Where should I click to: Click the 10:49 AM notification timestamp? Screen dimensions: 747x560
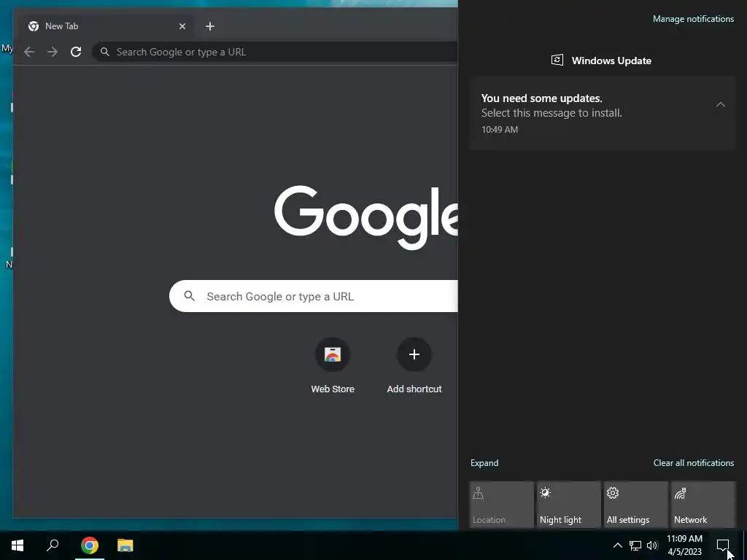[x=499, y=130]
